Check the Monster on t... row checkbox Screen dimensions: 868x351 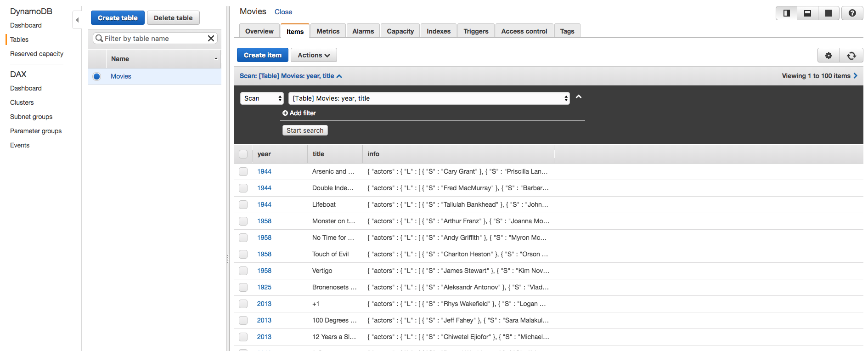pyautogui.click(x=243, y=221)
